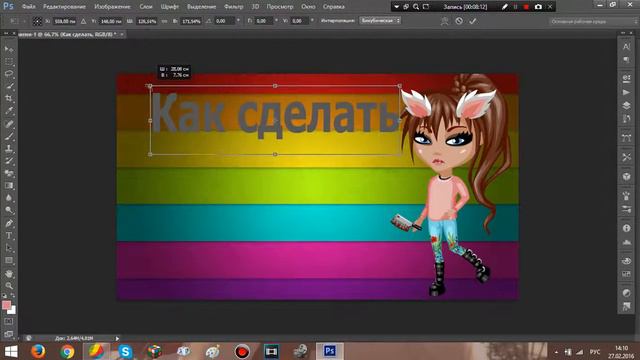The image size is (640, 360).
Task: Expand the left toolbox double arrow
Action: 5,33
